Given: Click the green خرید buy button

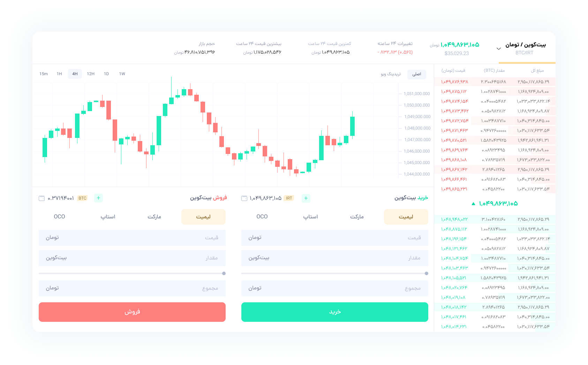Looking at the screenshot, I should [x=335, y=312].
